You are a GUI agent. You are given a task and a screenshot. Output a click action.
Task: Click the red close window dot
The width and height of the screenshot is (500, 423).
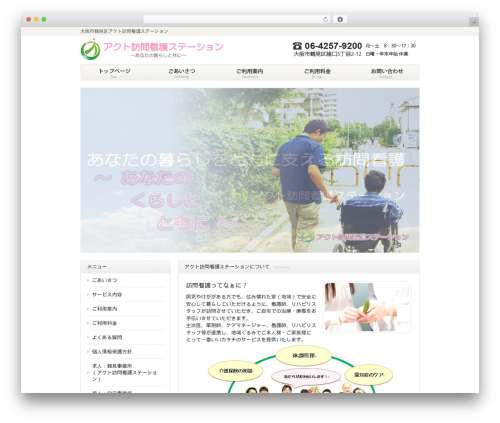[29, 19]
